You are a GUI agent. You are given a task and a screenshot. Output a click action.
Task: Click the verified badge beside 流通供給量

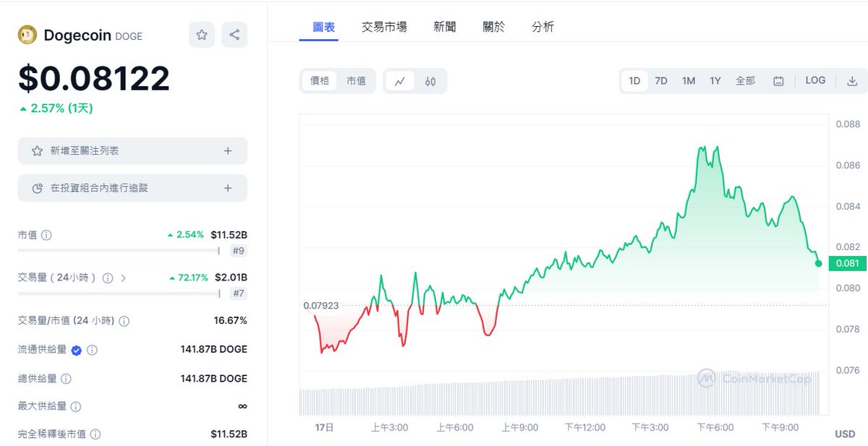tap(76, 350)
